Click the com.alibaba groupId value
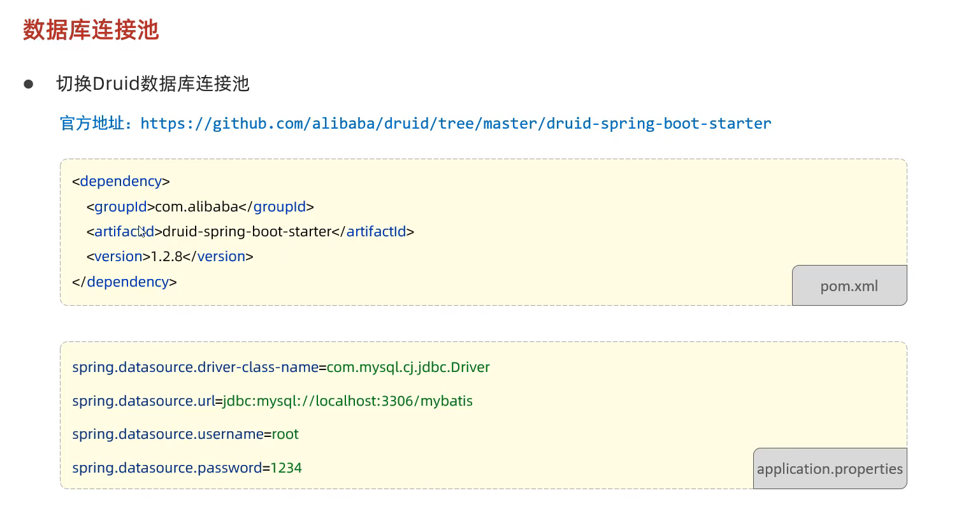 [x=196, y=207]
